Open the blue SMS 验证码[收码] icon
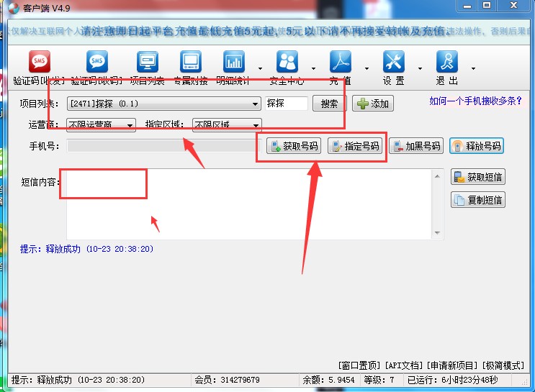 (97, 62)
